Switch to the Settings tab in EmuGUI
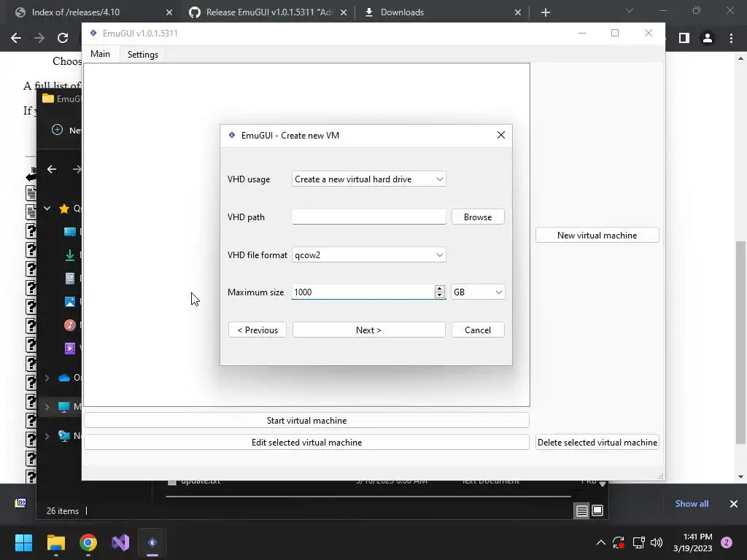The image size is (747, 560). click(x=142, y=54)
